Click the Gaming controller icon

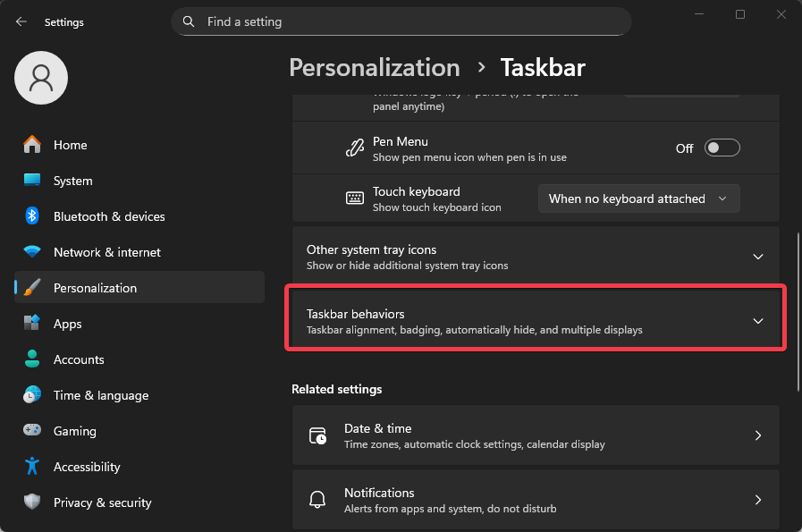(x=32, y=431)
